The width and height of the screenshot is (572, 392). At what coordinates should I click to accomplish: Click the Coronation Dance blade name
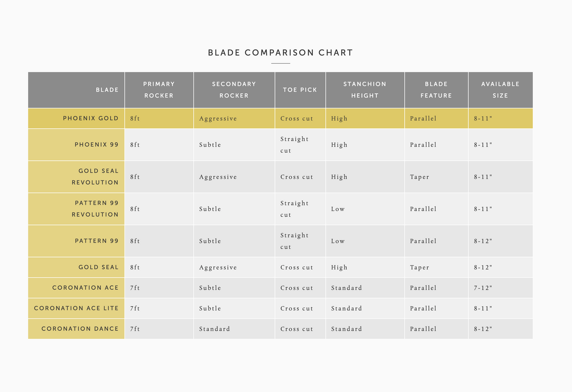click(x=80, y=329)
